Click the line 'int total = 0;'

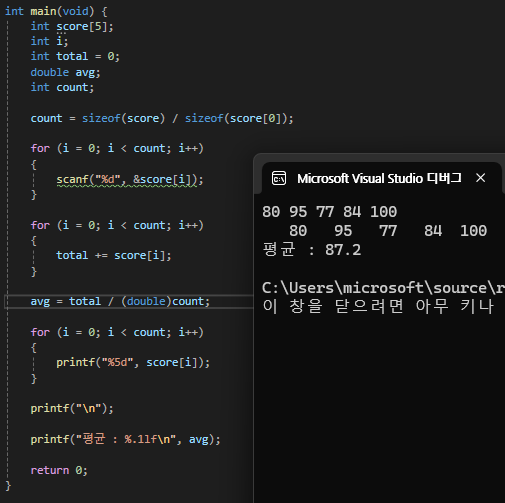(x=75, y=56)
